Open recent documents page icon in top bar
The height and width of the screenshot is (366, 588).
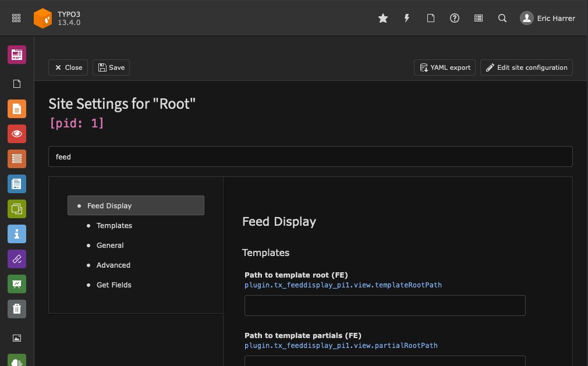(430, 18)
